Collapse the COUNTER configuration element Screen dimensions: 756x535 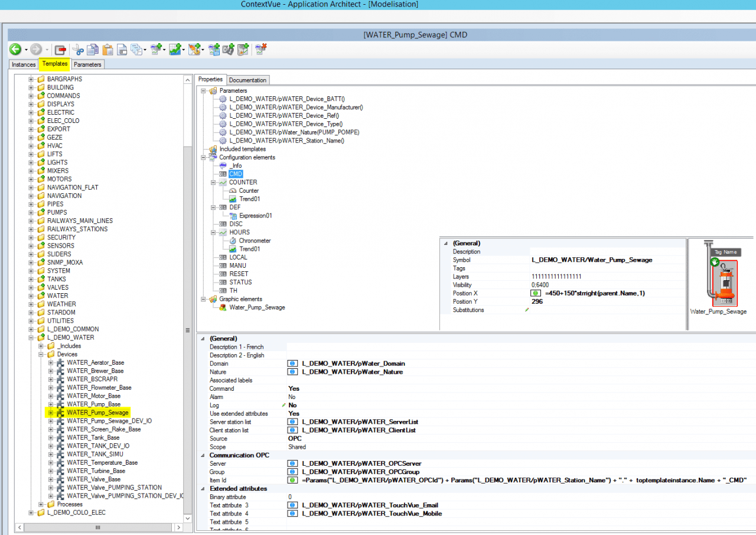(x=213, y=183)
